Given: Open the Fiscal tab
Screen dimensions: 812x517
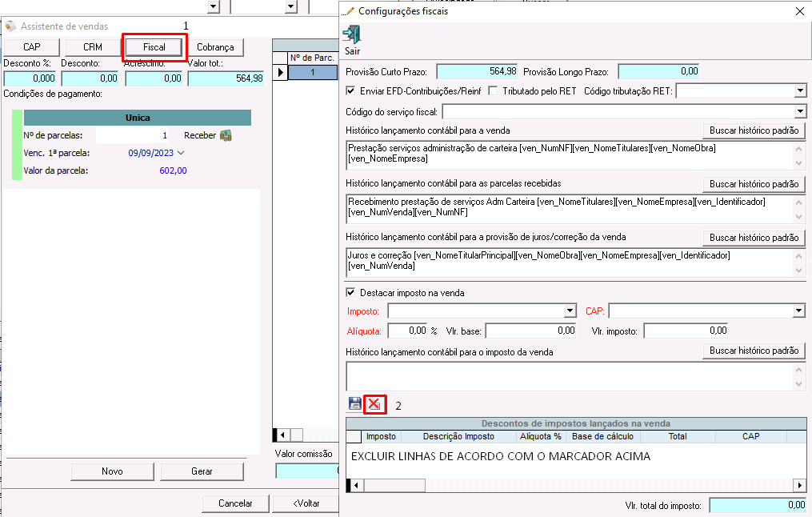Looking at the screenshot, I should (x=154, y=47).
